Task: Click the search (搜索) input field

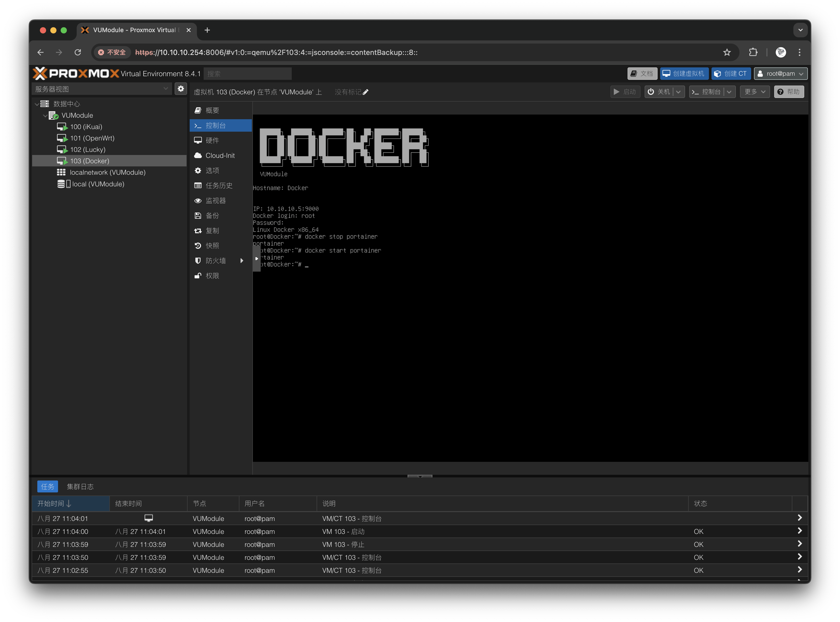Action: [247, 74]
